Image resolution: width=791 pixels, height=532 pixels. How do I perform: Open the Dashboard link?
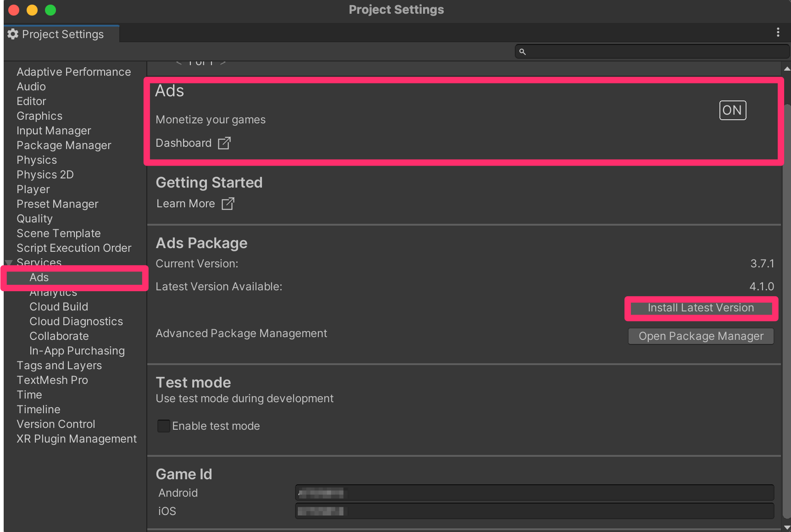pyautogui.click(x=184, y=143)
